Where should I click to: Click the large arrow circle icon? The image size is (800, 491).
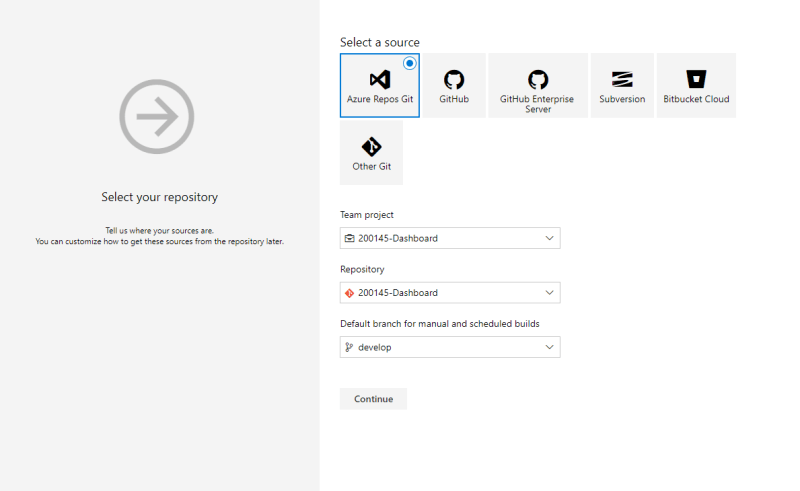[157, 116]
